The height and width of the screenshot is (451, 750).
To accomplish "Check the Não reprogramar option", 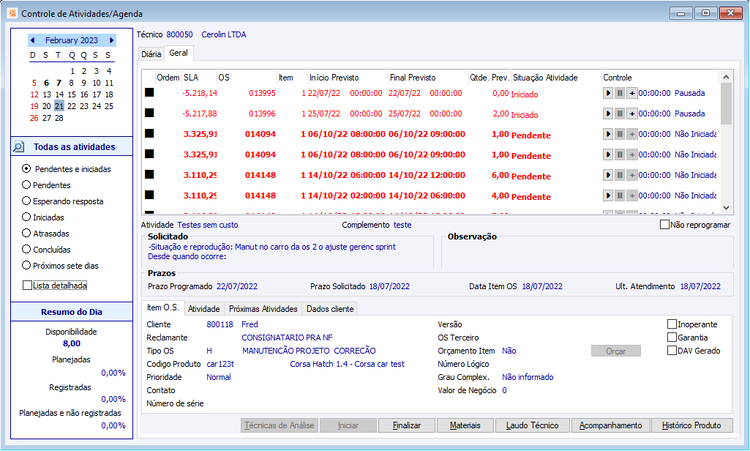I will 664,224.
